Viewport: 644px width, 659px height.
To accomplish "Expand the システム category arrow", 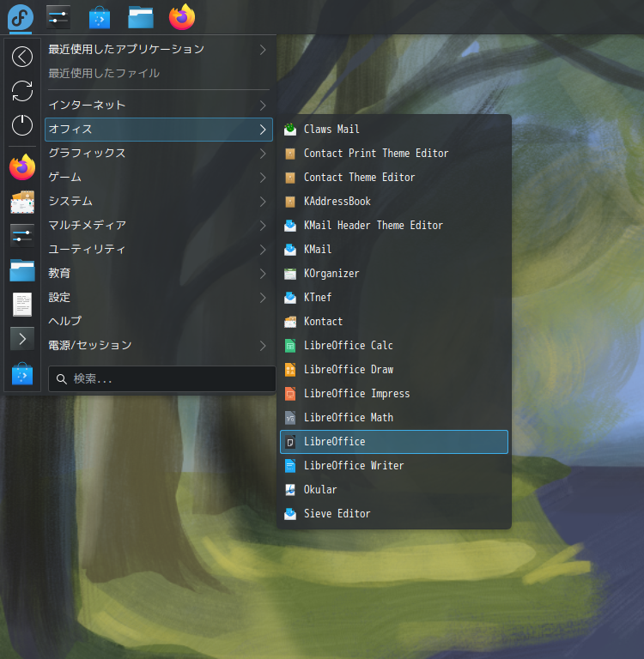I will tap(263, 202).
